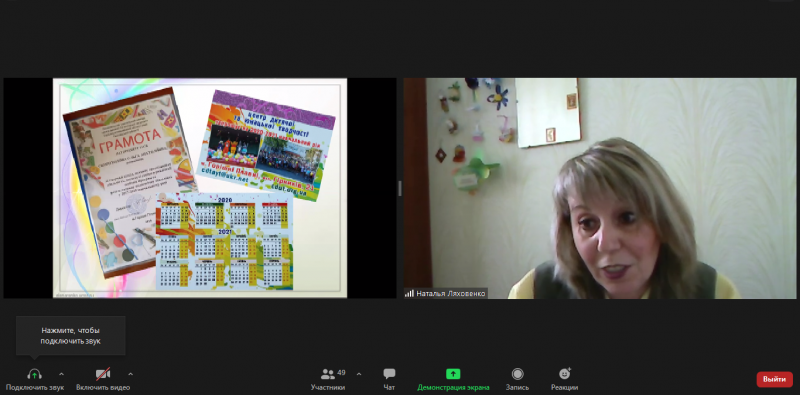Screen dimensions: 800x395
Task: Select the Наталья Ляховенко name label
Action: click(x=451, y=293)
